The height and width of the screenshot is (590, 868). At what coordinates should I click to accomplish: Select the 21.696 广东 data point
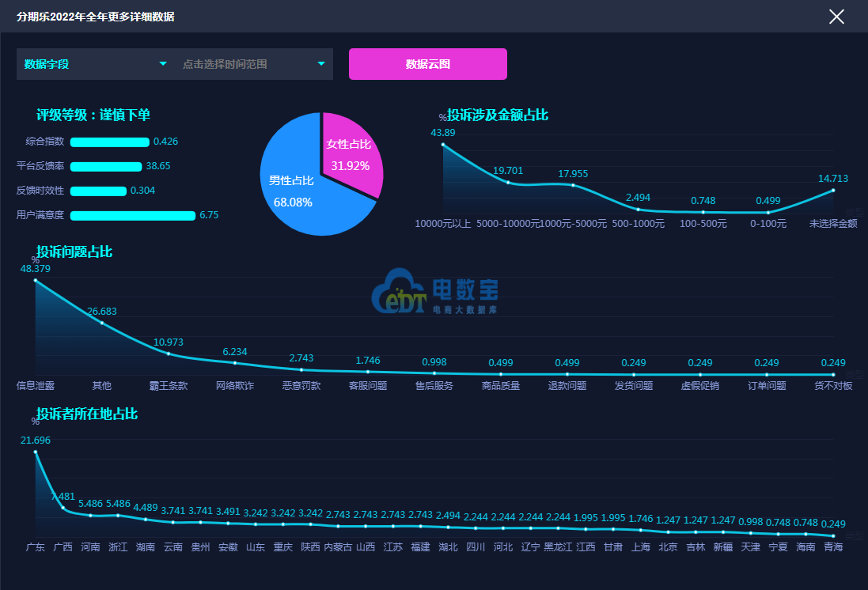pos(35,452)
